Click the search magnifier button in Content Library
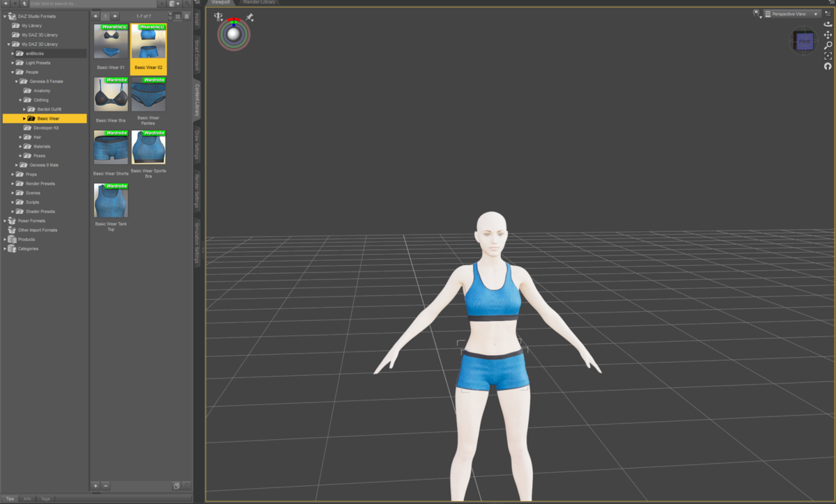Screen dimensions: 836x504 point(187,3)
